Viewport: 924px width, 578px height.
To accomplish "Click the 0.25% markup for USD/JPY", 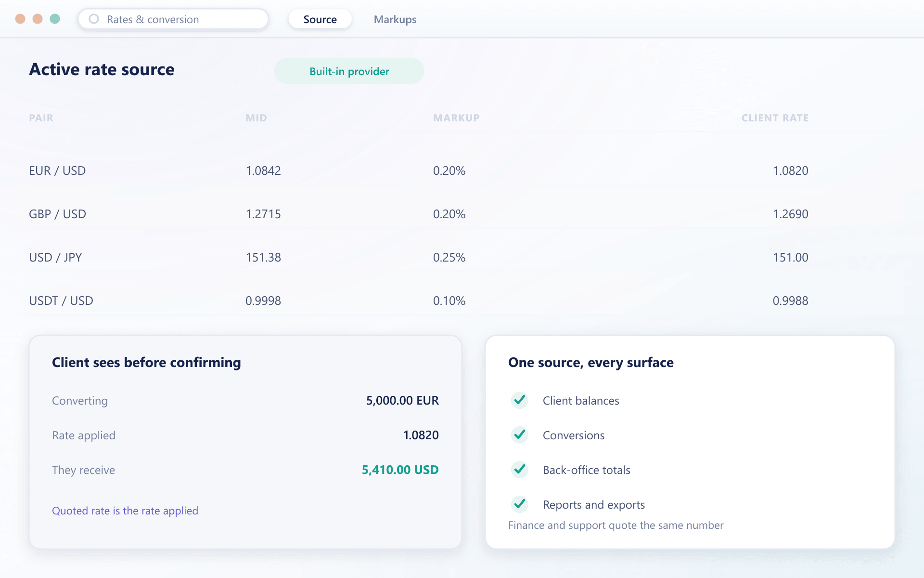I will [x=449, y=257].
